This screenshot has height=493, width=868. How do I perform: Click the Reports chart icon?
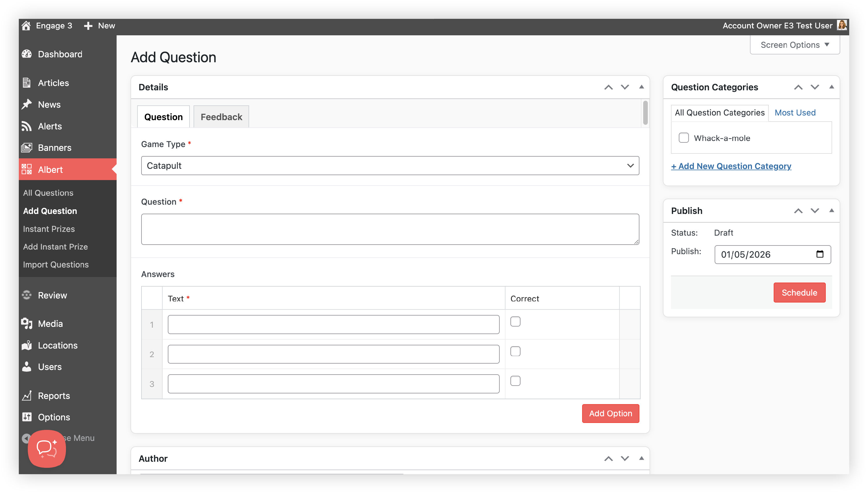[x=27, y=395]
